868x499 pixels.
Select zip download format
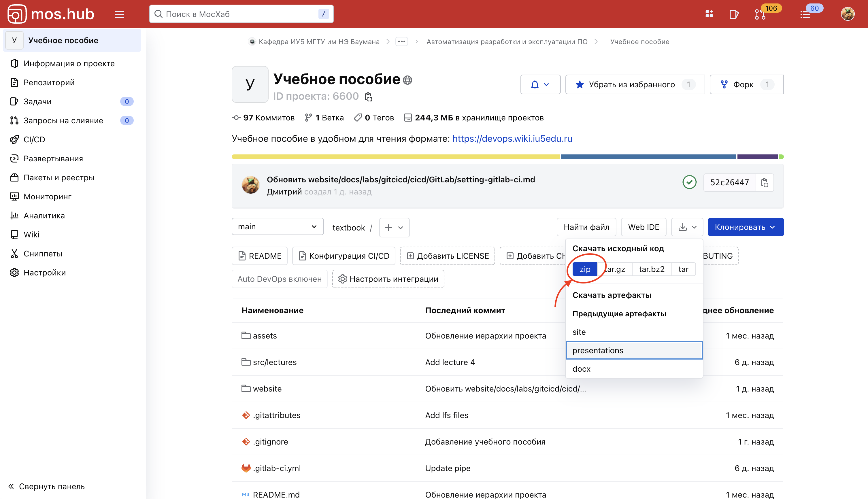[x=585, y=269]
